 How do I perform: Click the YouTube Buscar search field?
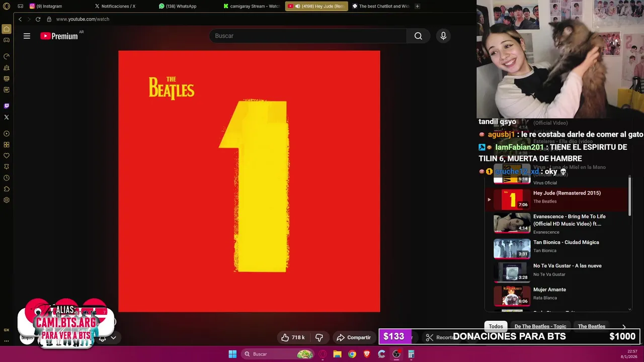coord(308,36)
